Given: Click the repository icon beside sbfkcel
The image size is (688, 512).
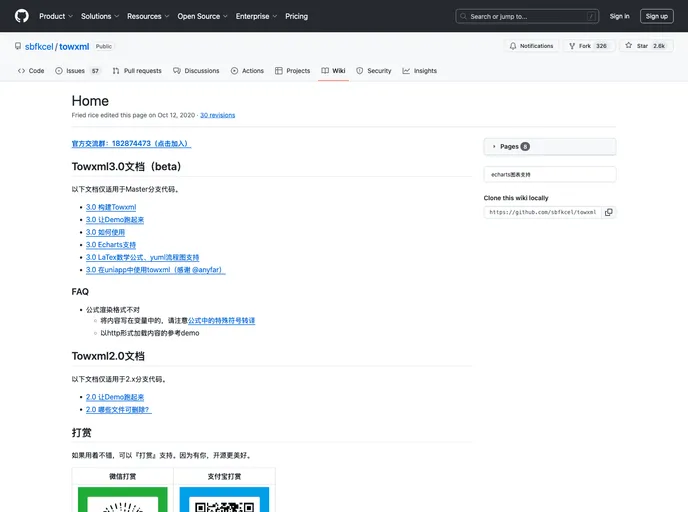Looking at the screenshot, I should (18, 46).
